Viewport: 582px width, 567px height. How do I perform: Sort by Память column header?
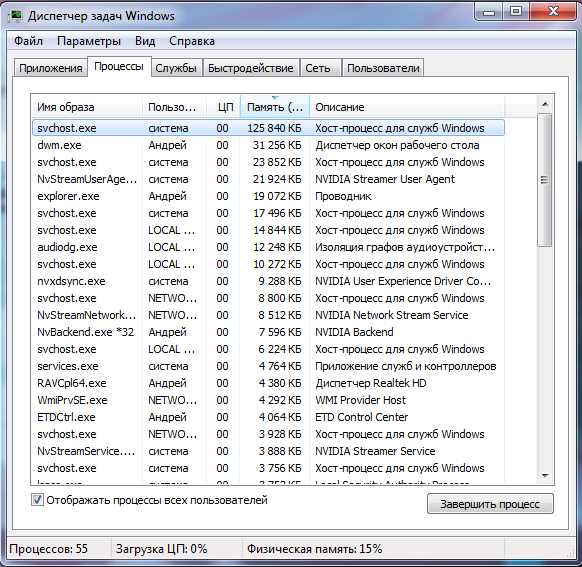pos(275,107)
